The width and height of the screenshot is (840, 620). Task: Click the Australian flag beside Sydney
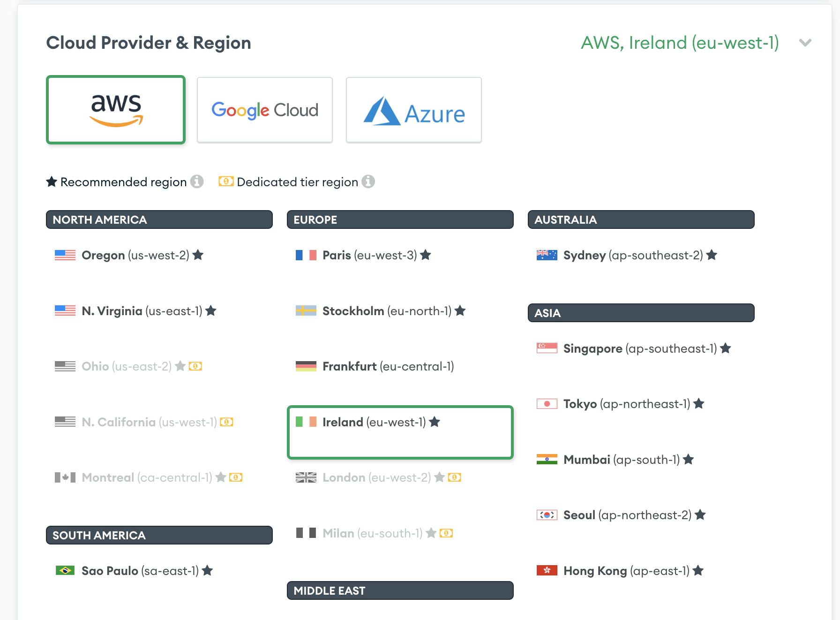(x=547, y=255)
